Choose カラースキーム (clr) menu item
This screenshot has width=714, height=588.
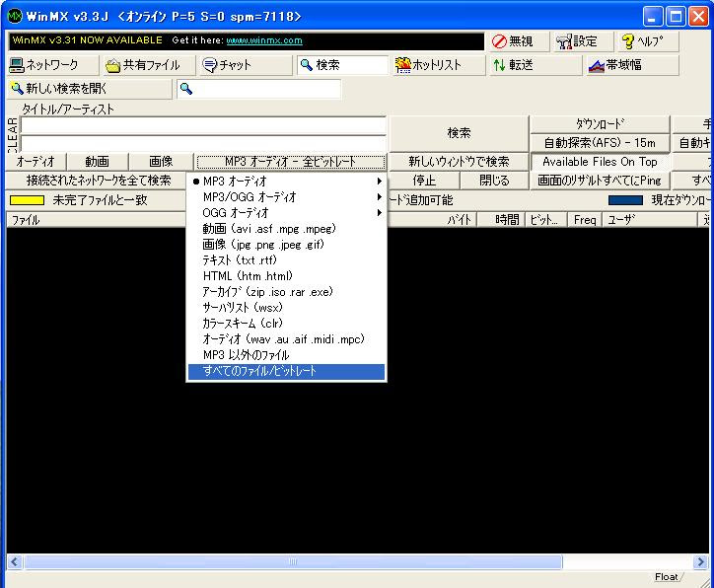(x=286, y=324)
